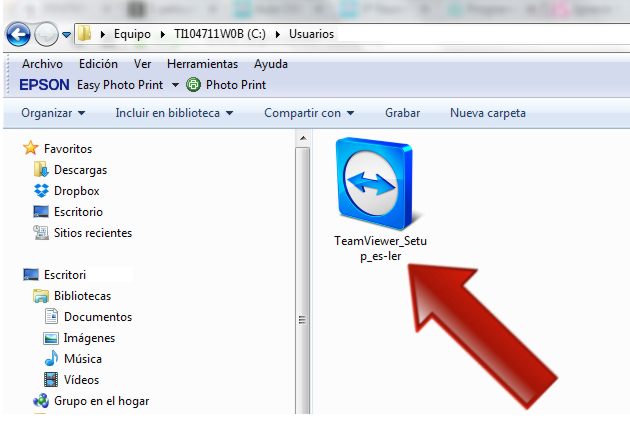This screenshot has width=630, height=447.
Task: Click the Imágenes library icon
Action: 51,338
